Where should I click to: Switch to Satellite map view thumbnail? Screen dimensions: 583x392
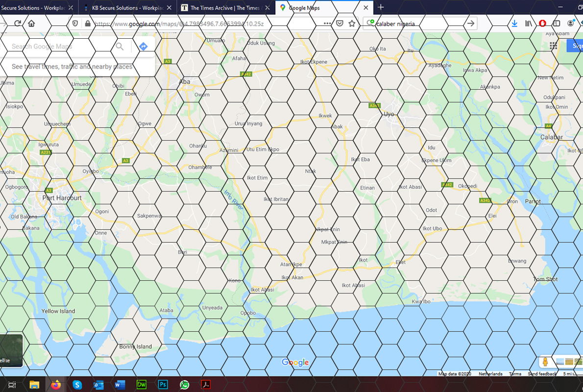point(11,350)
